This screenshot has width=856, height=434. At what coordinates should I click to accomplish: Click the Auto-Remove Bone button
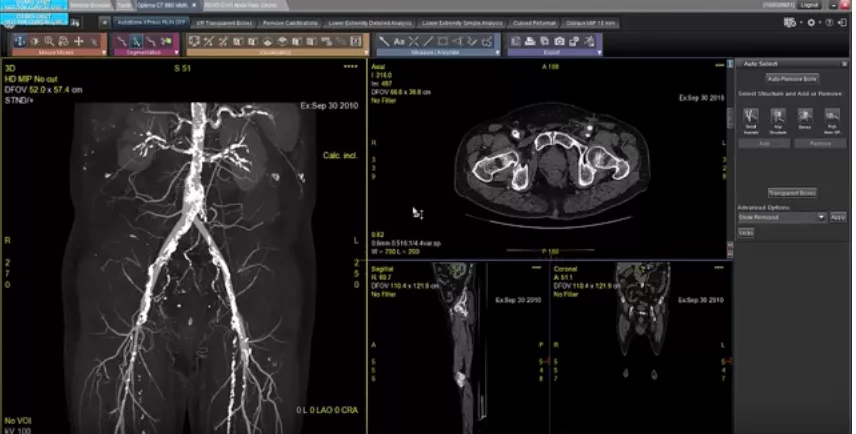792,79
